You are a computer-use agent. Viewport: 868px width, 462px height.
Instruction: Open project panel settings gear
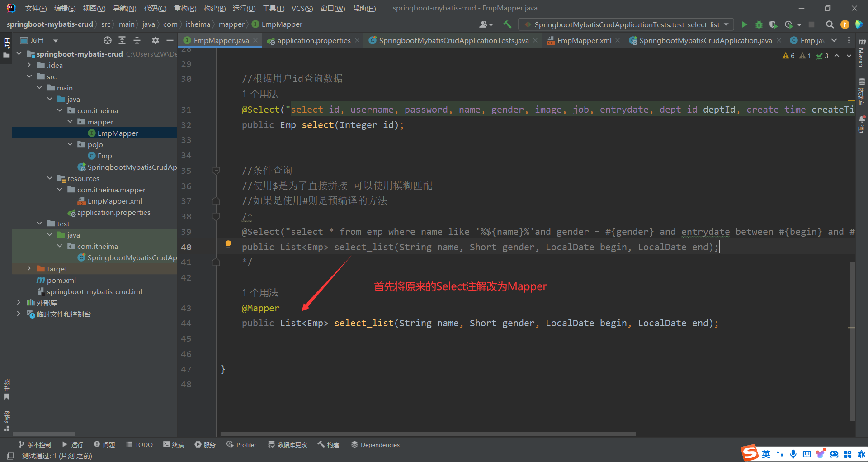point(155,40)
